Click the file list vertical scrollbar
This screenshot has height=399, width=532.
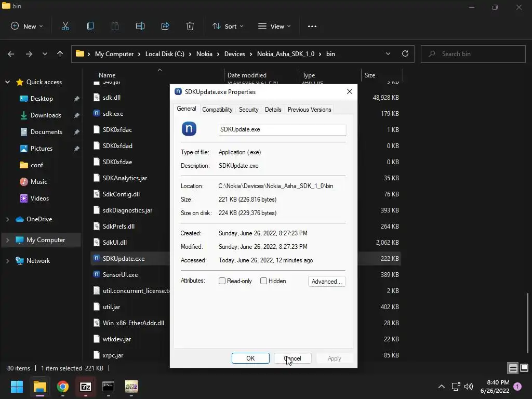(x=528, y=322)
